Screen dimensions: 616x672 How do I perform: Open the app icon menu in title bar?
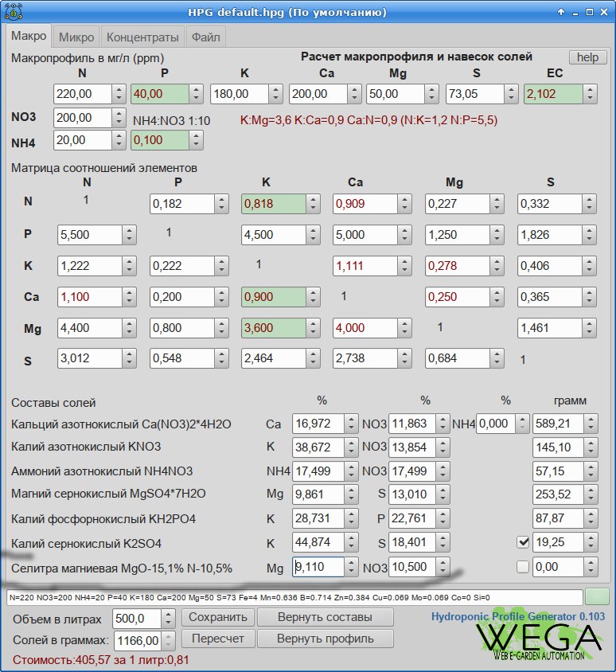coord(14,12)
